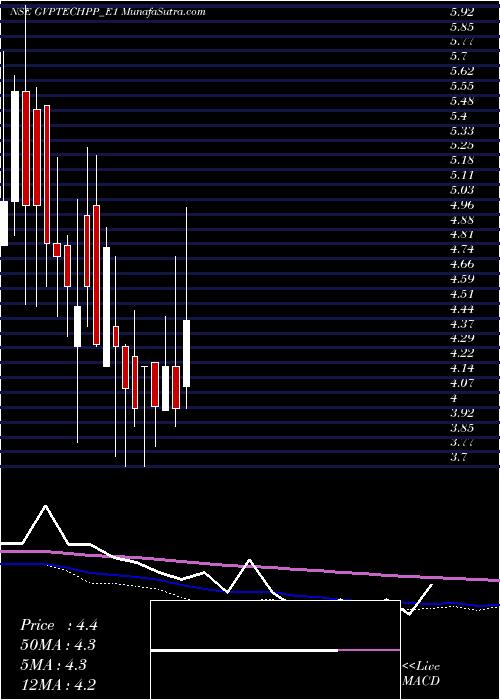Click the 4.14 price level label

point(462,368)
